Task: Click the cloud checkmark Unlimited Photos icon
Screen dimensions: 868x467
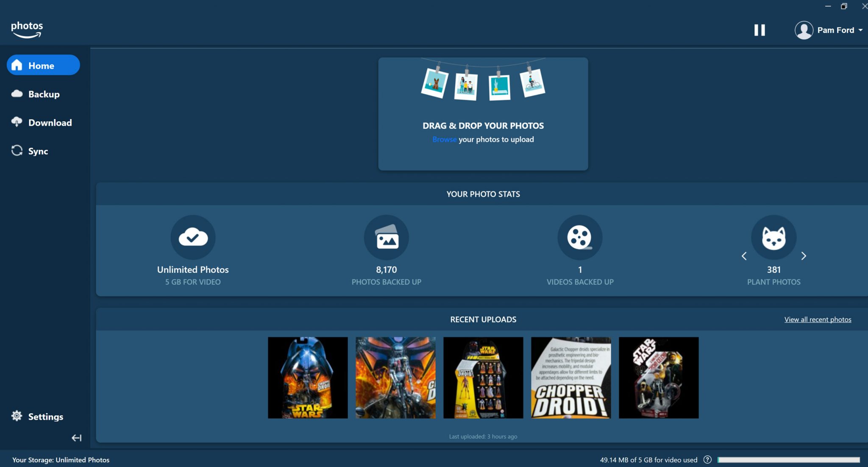Action: pos(193,237)
